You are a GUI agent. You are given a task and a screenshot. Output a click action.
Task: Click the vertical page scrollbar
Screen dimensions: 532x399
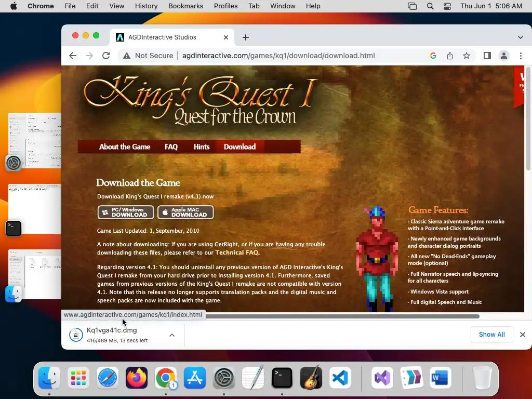click(x=528, y=119)
